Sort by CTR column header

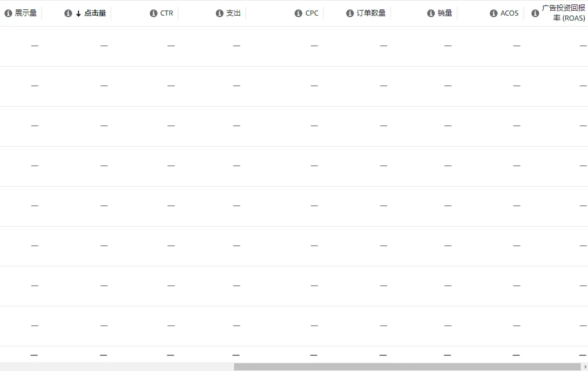coord(166,13)
